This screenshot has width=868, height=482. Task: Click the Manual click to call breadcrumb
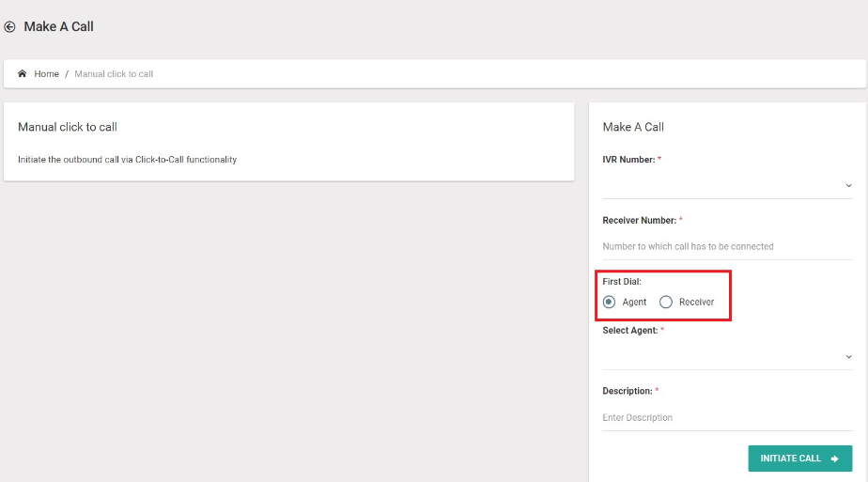pyautogui.click(x=114, y=73)
